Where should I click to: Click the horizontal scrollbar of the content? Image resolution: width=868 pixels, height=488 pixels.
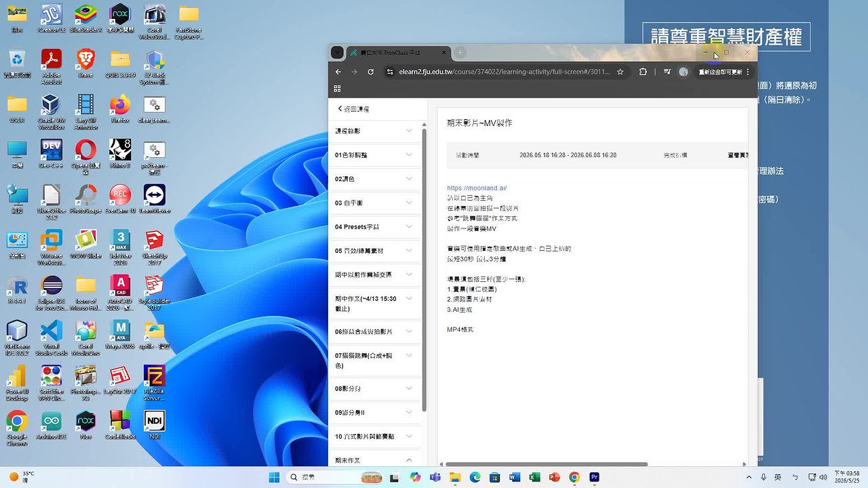click(547, 464)
